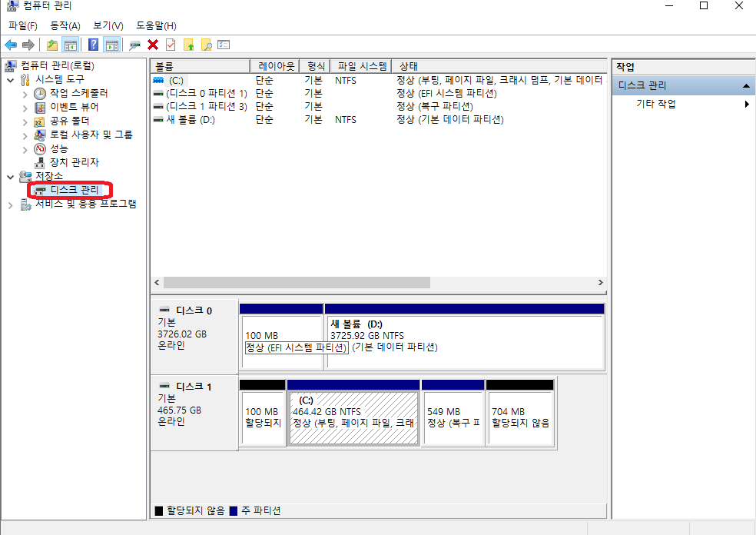Collapse the 시스템 도구 tree node
The height and width of the screenshot is (535, 756).
pyautogui.click(x=11, y=80)
